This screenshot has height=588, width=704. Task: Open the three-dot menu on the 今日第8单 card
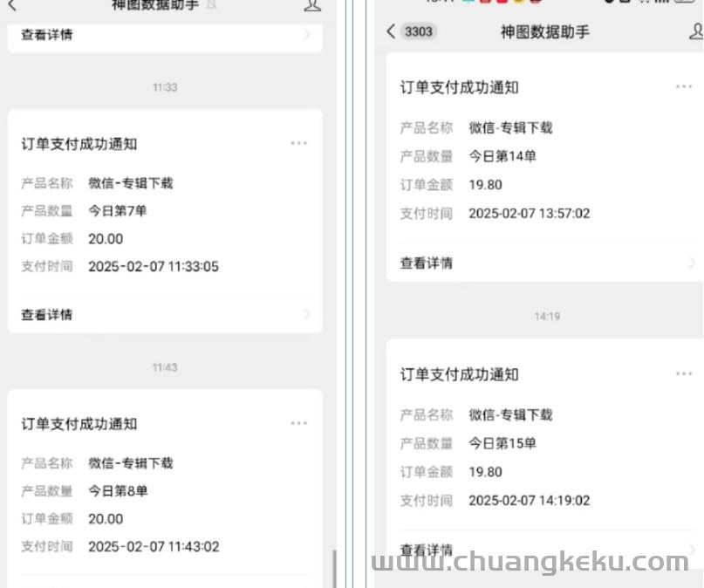[x=298, y=423]
